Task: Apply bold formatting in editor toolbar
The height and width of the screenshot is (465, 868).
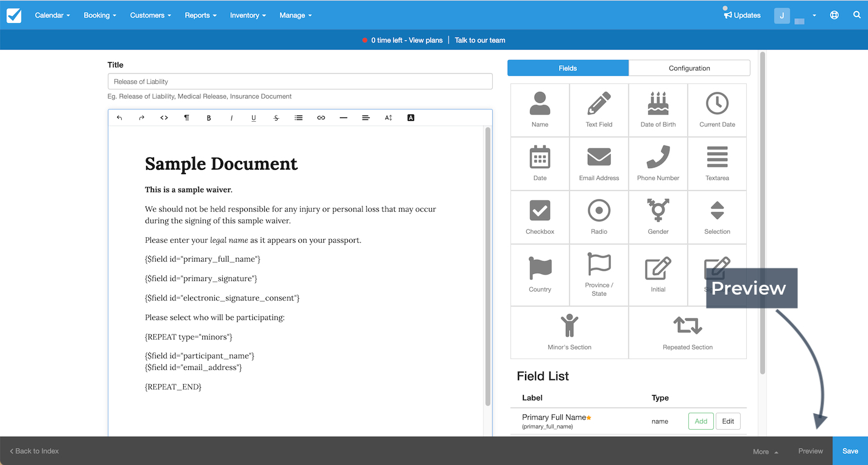Action: point(209,117)
